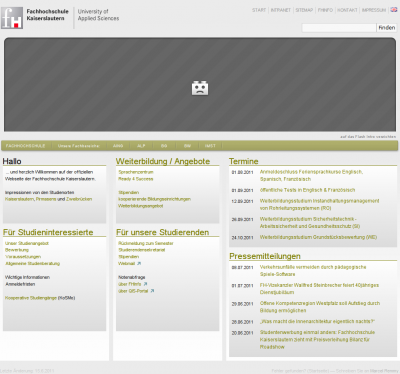Click the external arrow icon next to über FHInfo
400x374 pixels.
(145, 284)
